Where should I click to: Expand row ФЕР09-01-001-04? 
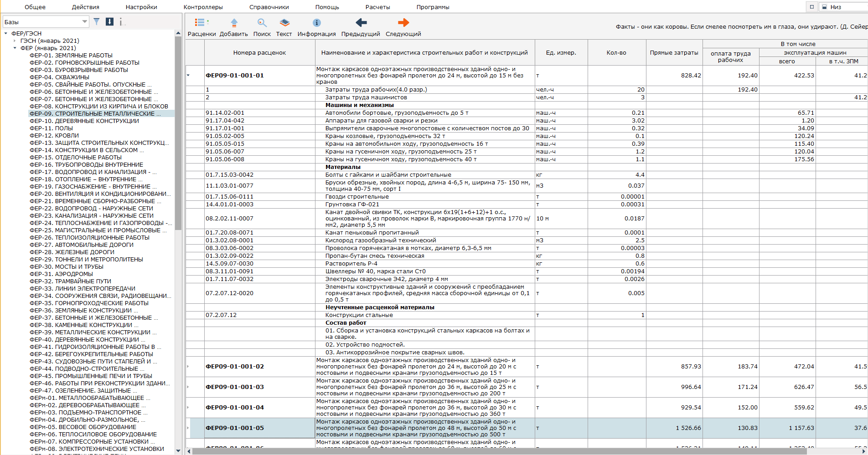[x=188, y=407]
